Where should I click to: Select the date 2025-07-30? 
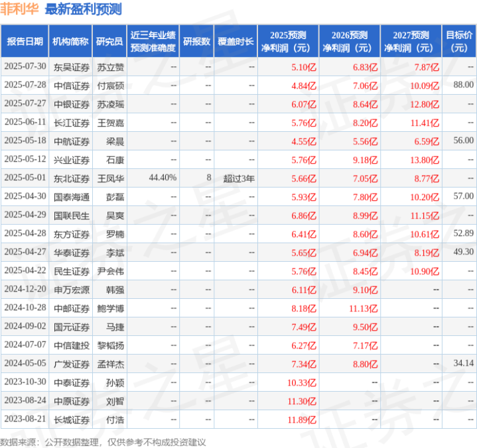click(x=25, y=66)
